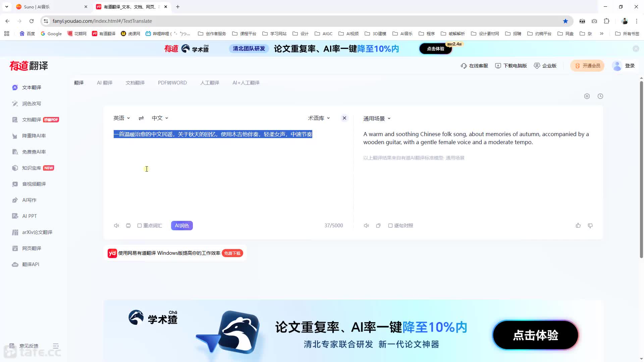Open the 有道翻译 logo home link

[x=29, y=66]
